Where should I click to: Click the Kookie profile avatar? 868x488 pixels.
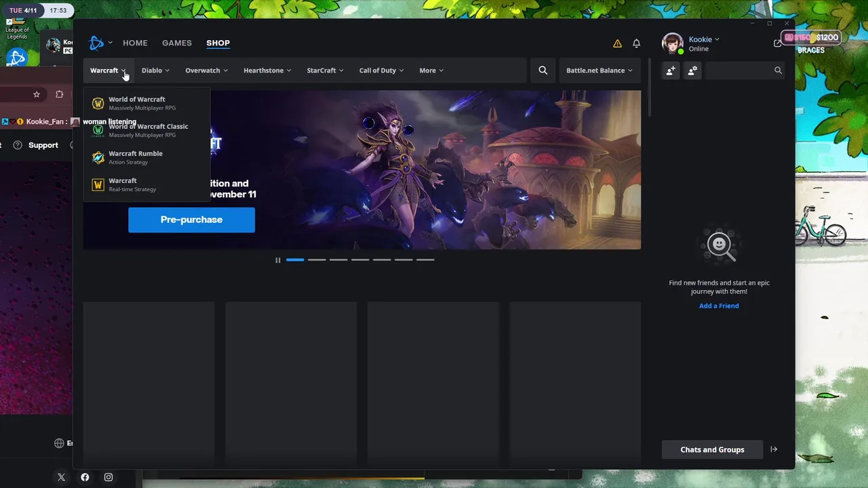673,43
